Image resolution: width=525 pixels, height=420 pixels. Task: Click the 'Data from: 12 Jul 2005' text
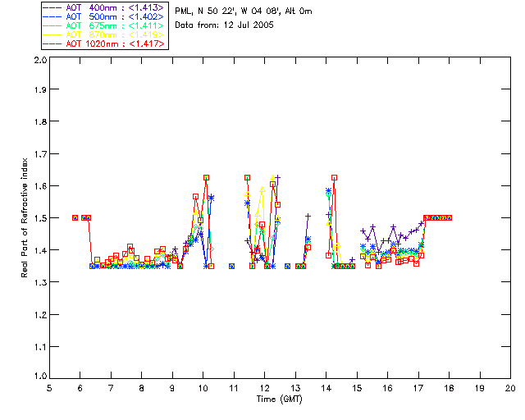(x=224, y=25)
